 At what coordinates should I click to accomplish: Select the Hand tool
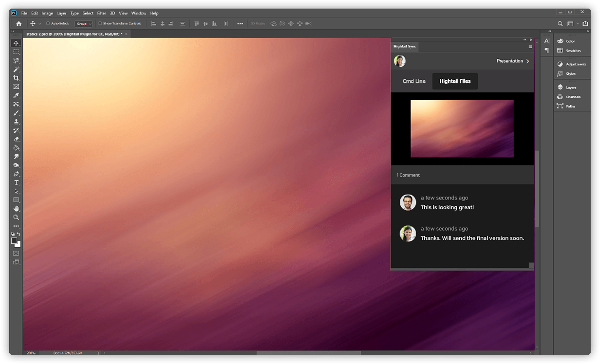point(16,209)
